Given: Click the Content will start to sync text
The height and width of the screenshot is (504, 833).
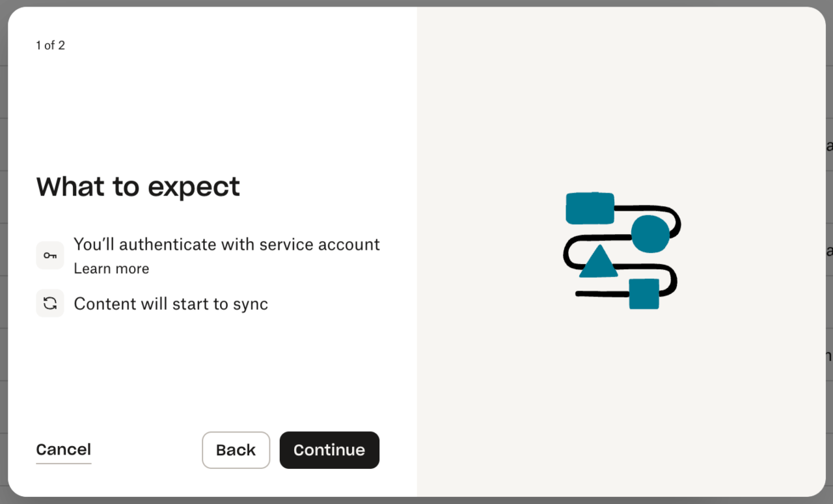Looking at the screenshot, I should [x=171, y=304].
